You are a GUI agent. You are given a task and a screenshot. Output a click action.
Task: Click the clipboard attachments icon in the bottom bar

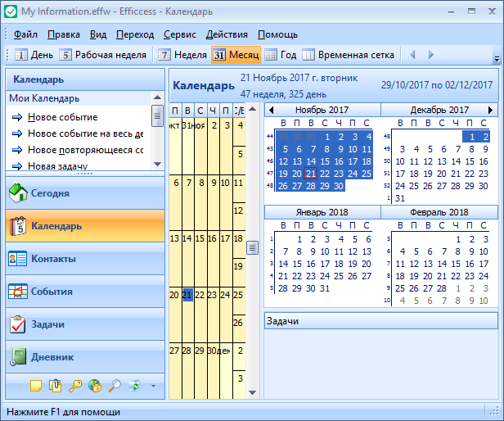[56, 386]
